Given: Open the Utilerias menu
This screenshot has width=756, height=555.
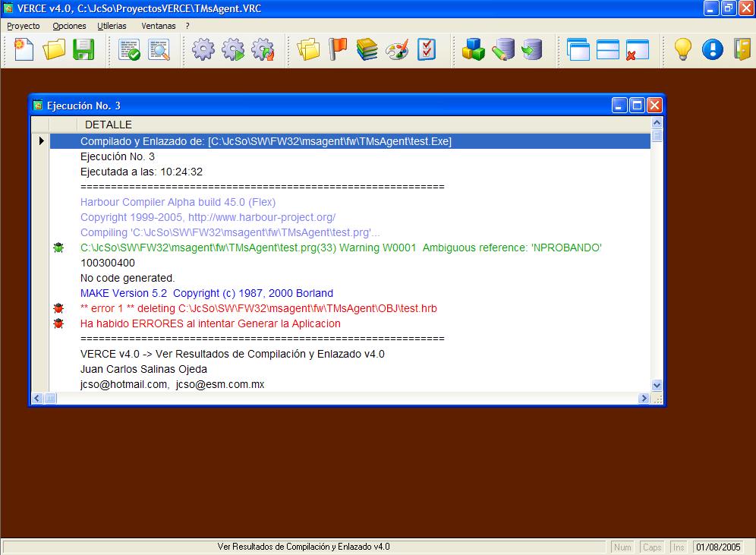Looking at the screenshot, I should (112, 26).
